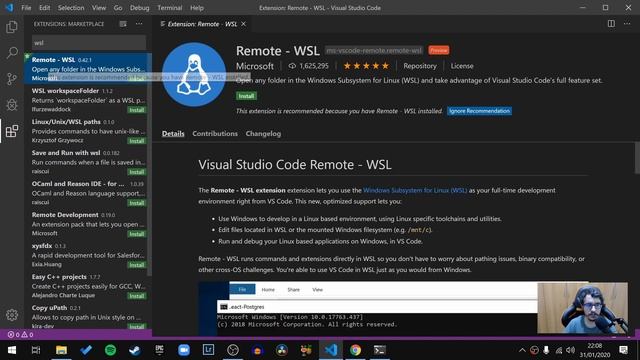640x360 pixels.
Task: Open the Terminal menu
Action: coord(170,8)
